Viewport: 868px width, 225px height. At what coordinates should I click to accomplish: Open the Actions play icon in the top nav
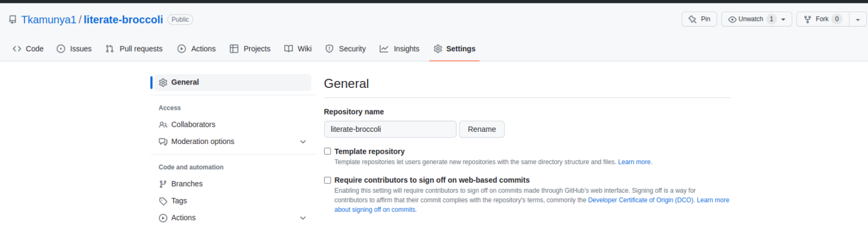click(x=182, y=49)
